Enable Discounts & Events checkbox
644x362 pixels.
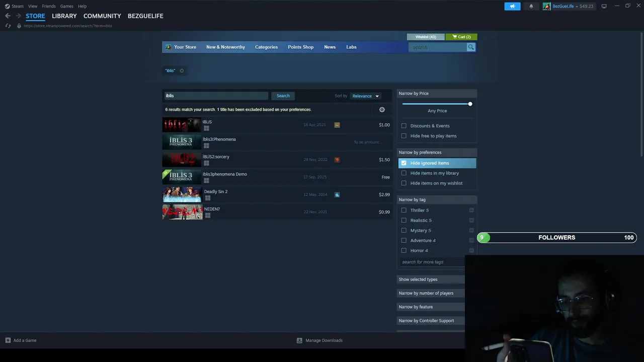pyautogui.click(x=404, y=126)
